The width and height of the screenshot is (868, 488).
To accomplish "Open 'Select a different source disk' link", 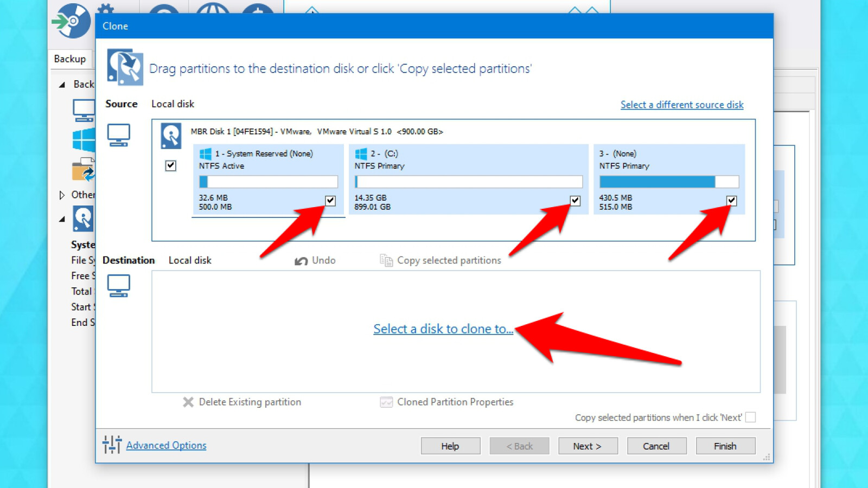I will pyautogui.click(x=682, y=105).
